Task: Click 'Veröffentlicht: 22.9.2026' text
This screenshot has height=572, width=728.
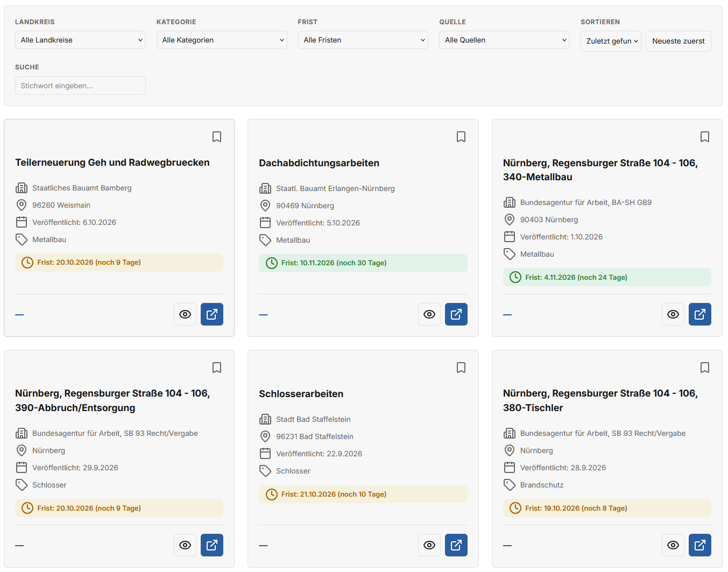Action: (319, 454)
